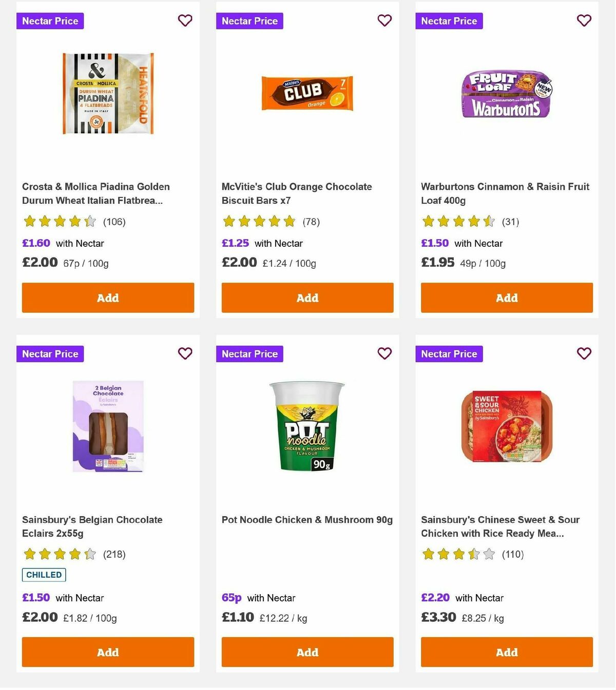
Task: Click the heart icon on McVitie's Club Orange
Action: tap(384, 21)
